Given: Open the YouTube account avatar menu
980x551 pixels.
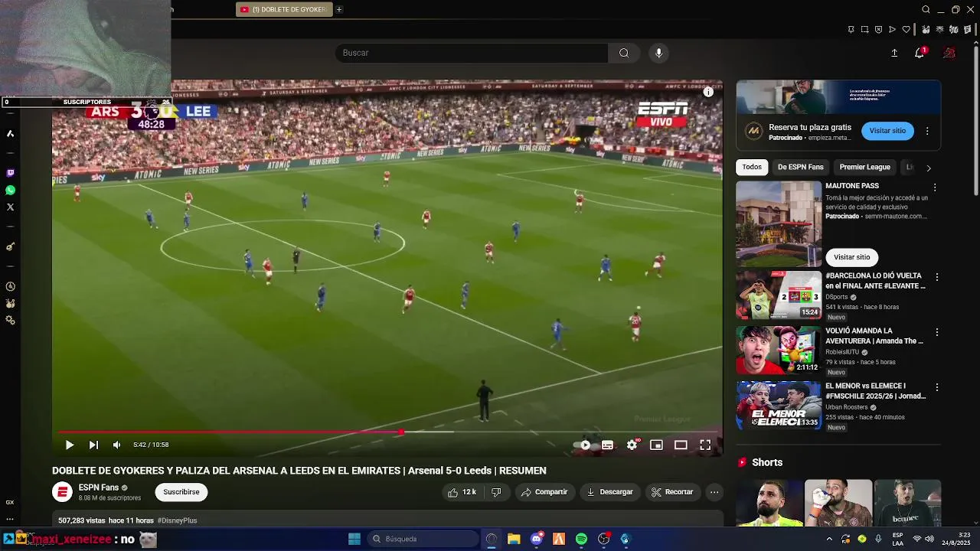Looking at the screenshot, I should 949,53.
